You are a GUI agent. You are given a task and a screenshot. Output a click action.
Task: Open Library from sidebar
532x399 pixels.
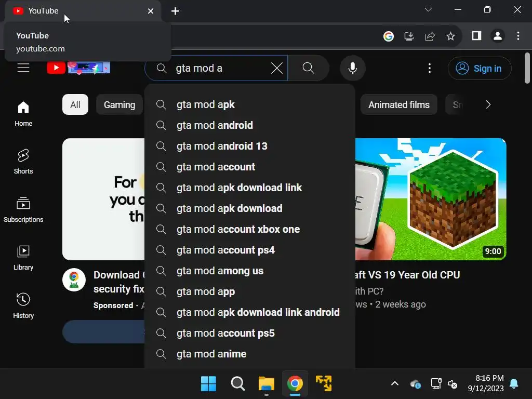[23, 258]
